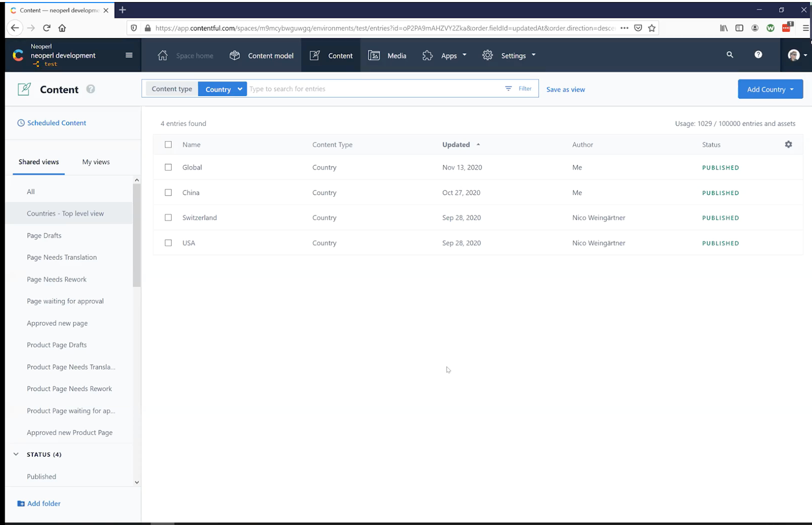Open a new browser tab
The width and height of the screenshot is (812, 525).
122,10
